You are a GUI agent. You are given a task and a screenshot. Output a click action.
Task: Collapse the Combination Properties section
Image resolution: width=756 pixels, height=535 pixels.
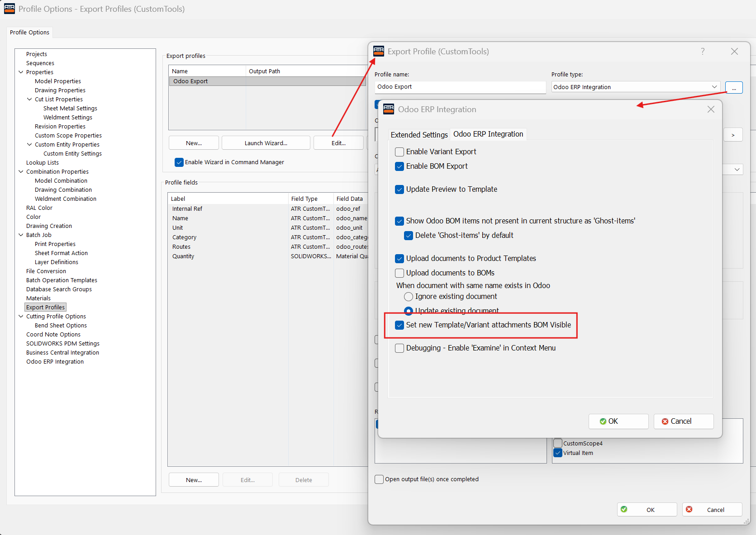pos(21,171)
